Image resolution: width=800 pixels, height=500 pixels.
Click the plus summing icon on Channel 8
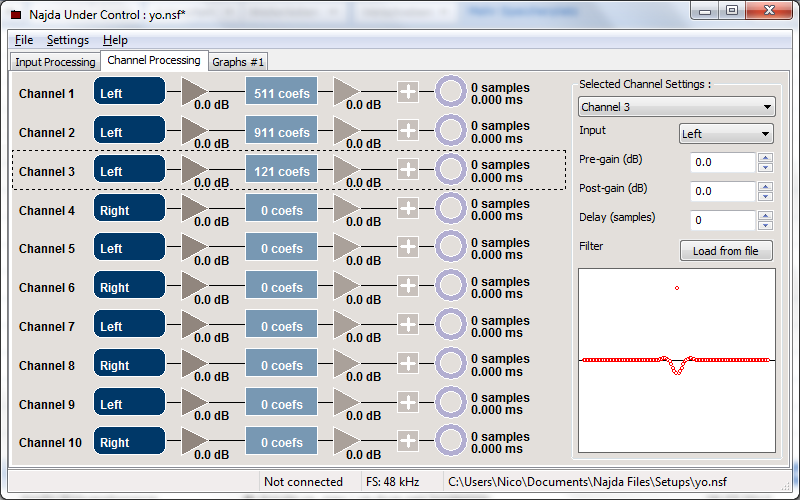[x=408, y=364]
